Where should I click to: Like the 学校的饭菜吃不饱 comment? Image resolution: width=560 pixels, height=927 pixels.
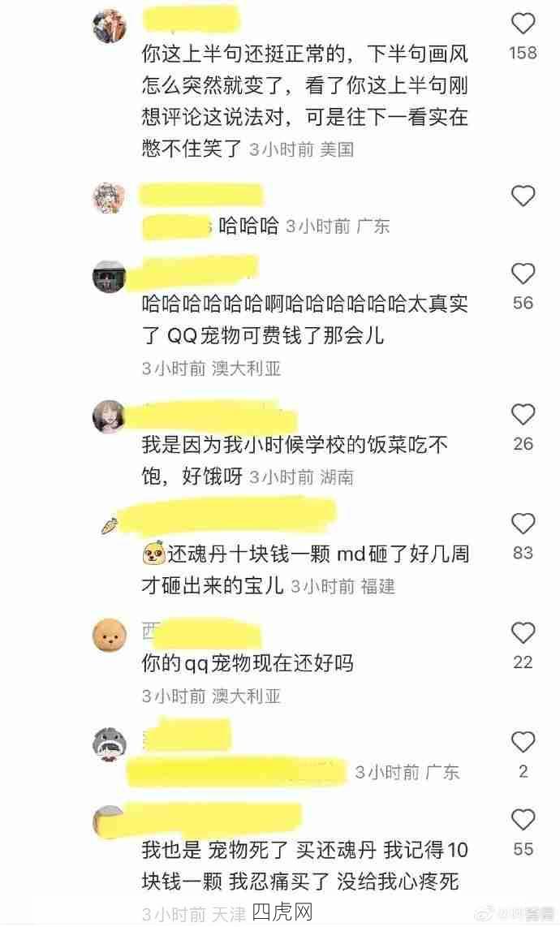pos(523,415)
